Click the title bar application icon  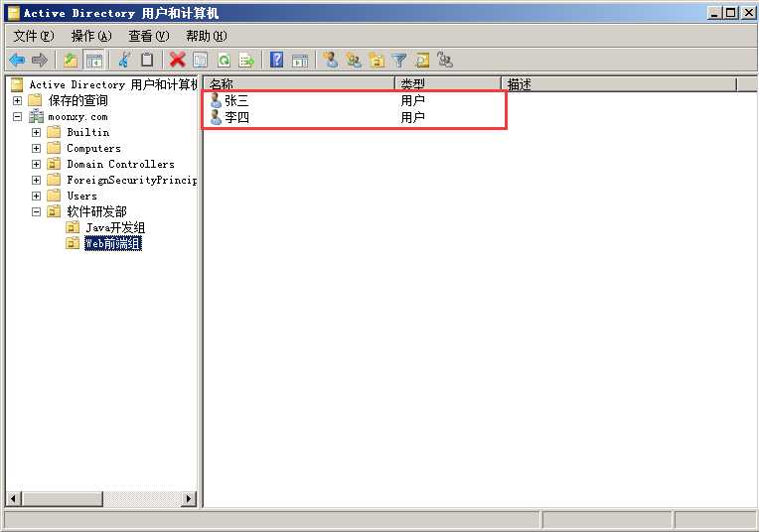pos(14,13)
